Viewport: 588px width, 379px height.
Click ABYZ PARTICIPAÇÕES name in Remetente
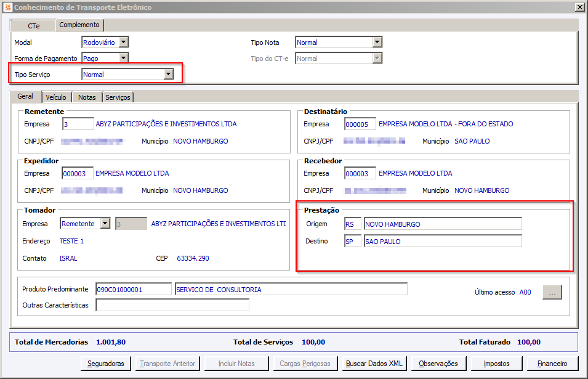click(x=166, y=124)
